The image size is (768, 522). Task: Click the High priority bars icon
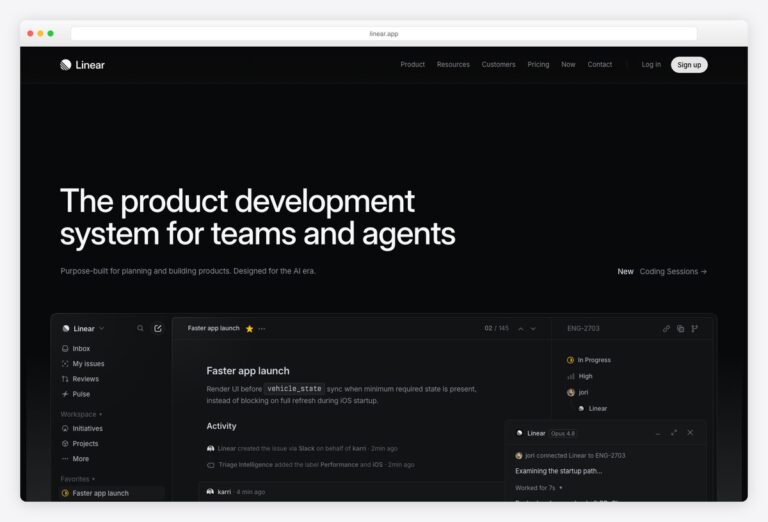[x=571, y=376]
